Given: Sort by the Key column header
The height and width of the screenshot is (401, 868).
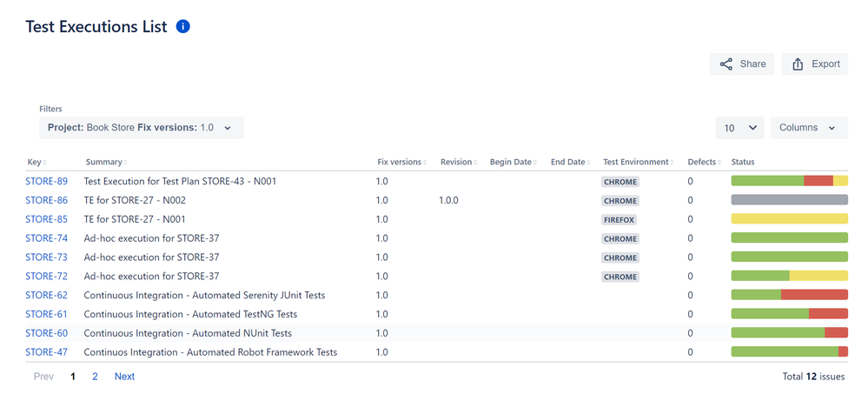Looking at the screenshot, I should pos(37,163).
